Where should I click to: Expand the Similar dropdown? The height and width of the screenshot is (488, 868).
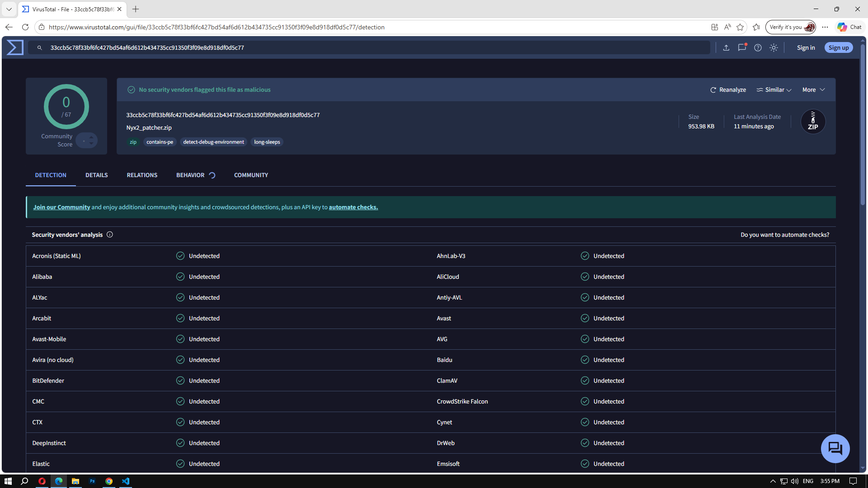tap(774, 90)
